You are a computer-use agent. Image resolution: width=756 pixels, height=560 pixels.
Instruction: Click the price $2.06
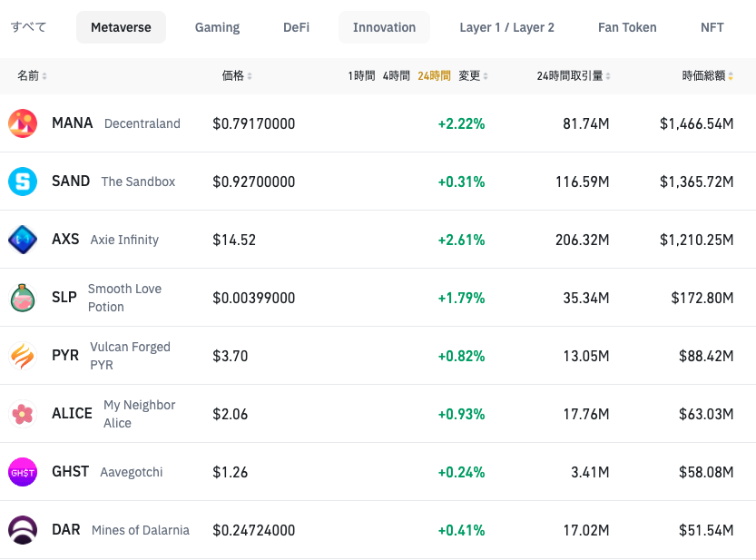[231, 415]
